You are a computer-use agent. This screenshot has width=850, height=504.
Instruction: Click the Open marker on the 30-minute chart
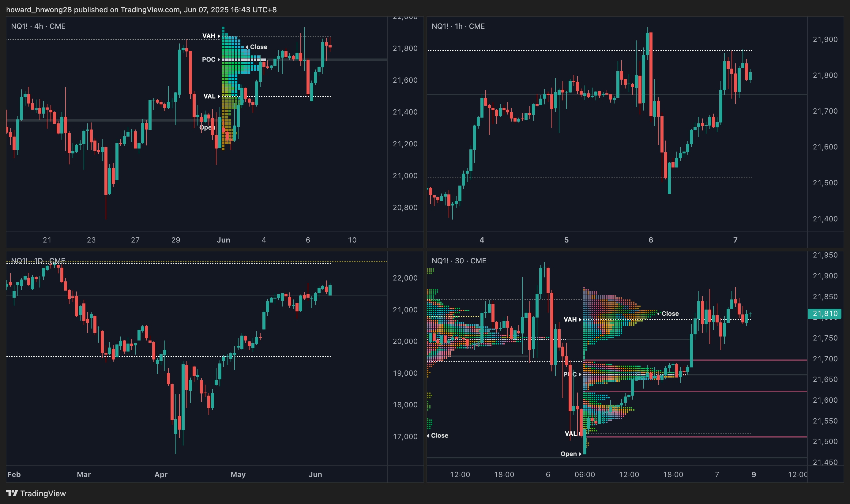pos(570,454)
